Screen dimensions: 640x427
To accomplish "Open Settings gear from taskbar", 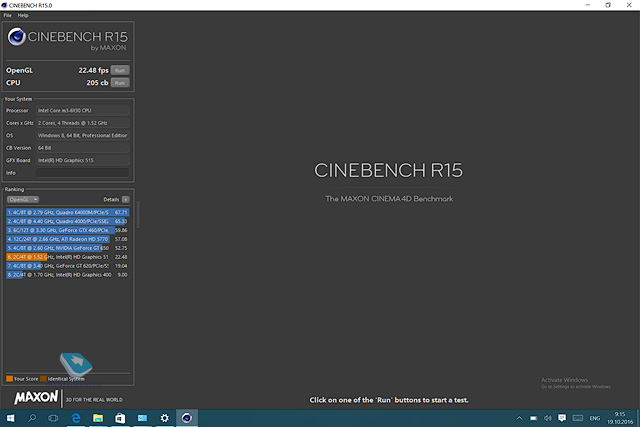I will point(164,418).
